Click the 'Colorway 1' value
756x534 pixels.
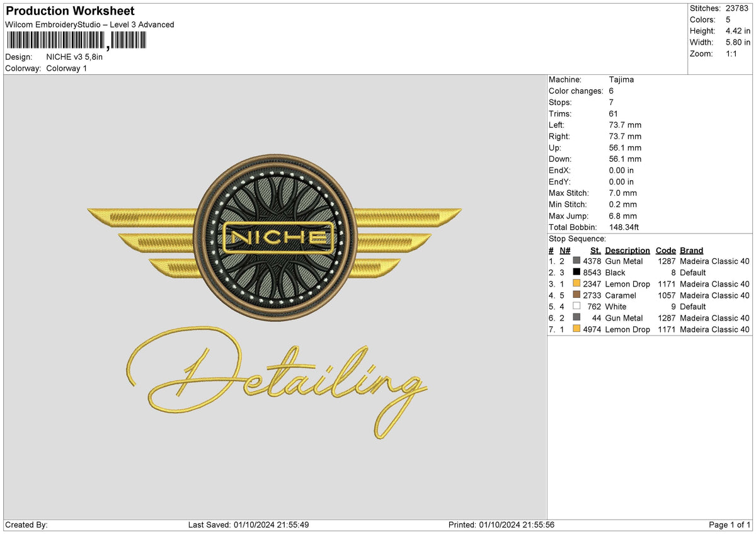[x=67, y=68]
